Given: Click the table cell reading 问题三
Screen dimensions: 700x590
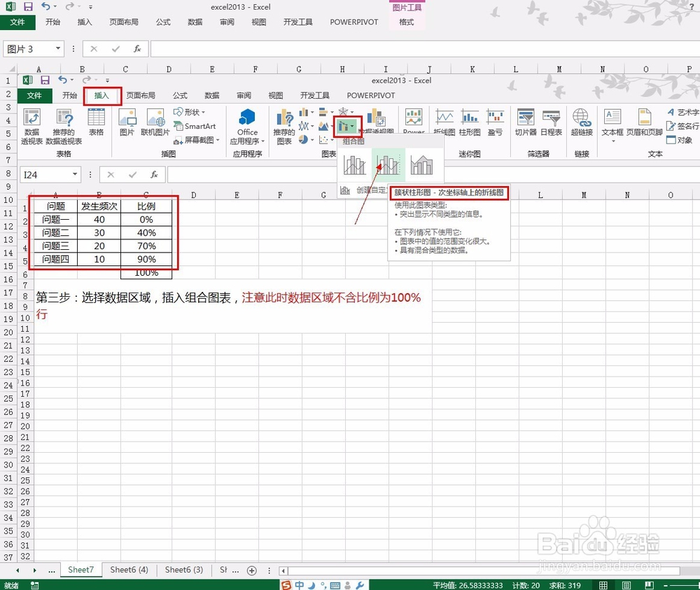Looking at the screenshot, I should (x=56, y=246).
